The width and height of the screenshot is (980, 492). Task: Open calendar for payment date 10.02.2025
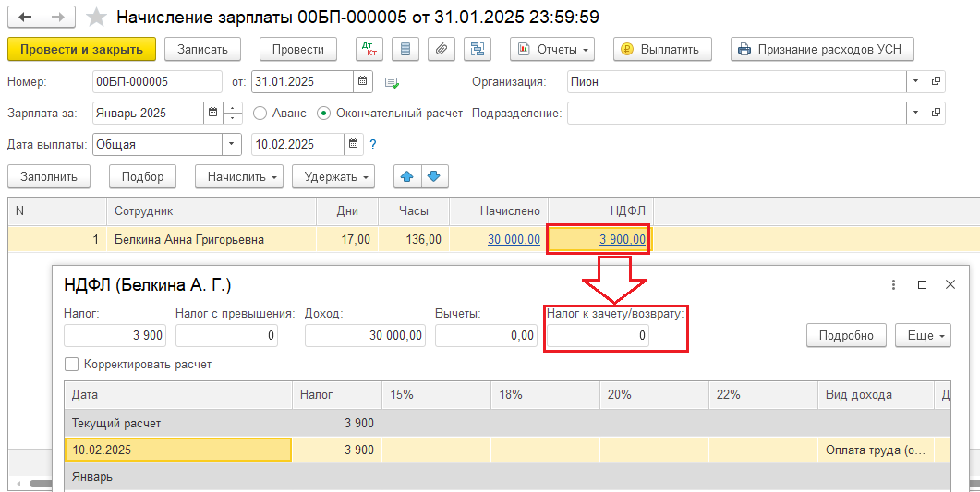coord(353,144)
